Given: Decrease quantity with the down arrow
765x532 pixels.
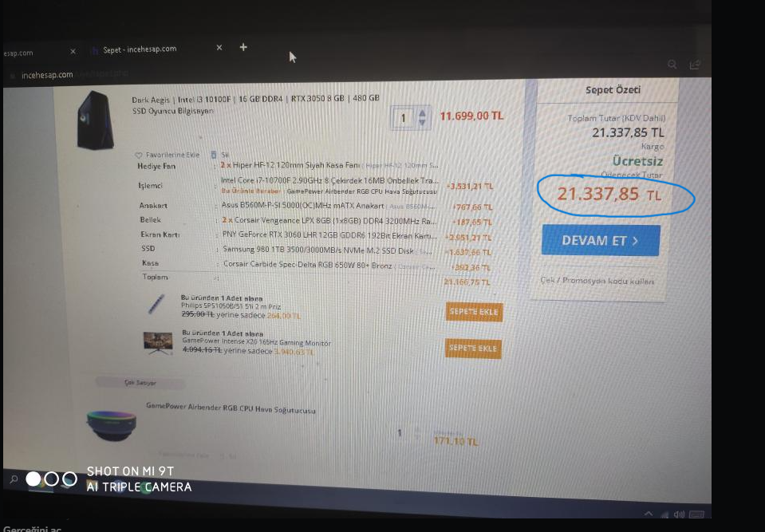Looking at the screenshot, I should tap(422, 122).
